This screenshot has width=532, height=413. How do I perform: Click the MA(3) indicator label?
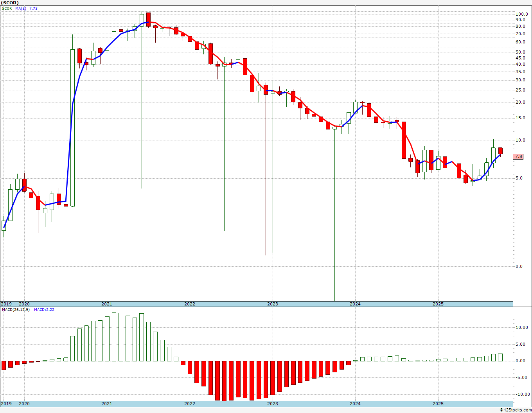coord(21,8)
